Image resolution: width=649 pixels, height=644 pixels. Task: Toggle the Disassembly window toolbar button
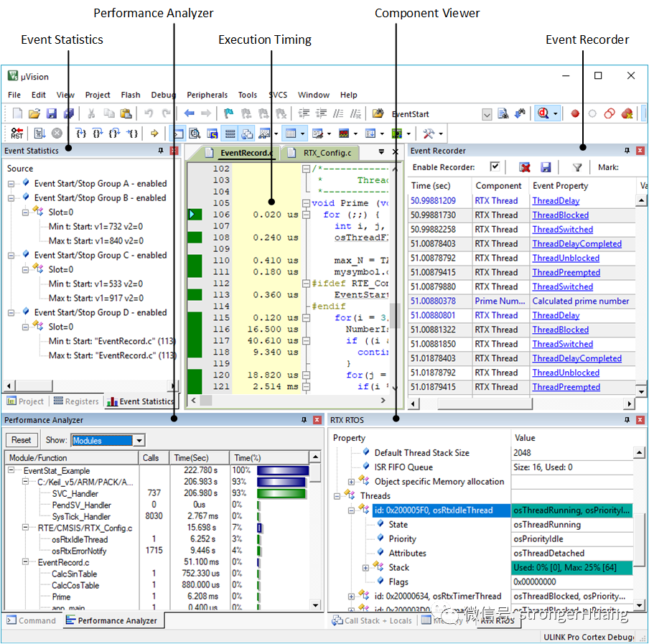tap(195, 134)
